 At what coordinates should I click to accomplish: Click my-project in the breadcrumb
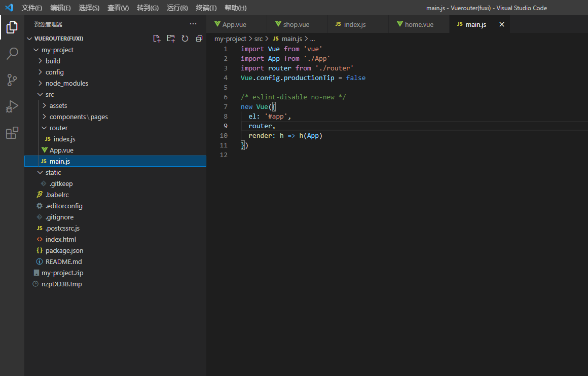[x=230, y=39]
